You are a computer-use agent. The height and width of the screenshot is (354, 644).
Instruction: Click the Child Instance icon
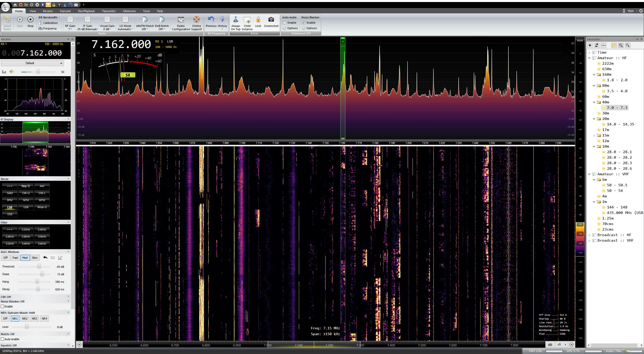[247, 20]
